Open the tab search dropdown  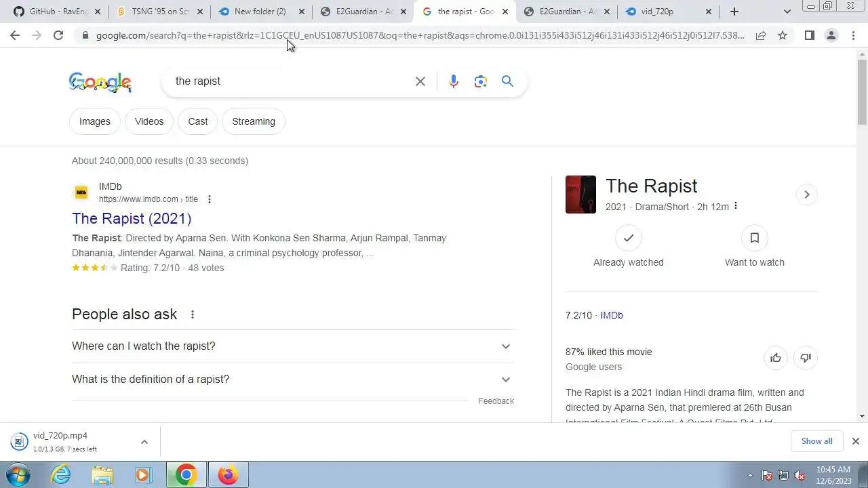[x=787, y=12]
